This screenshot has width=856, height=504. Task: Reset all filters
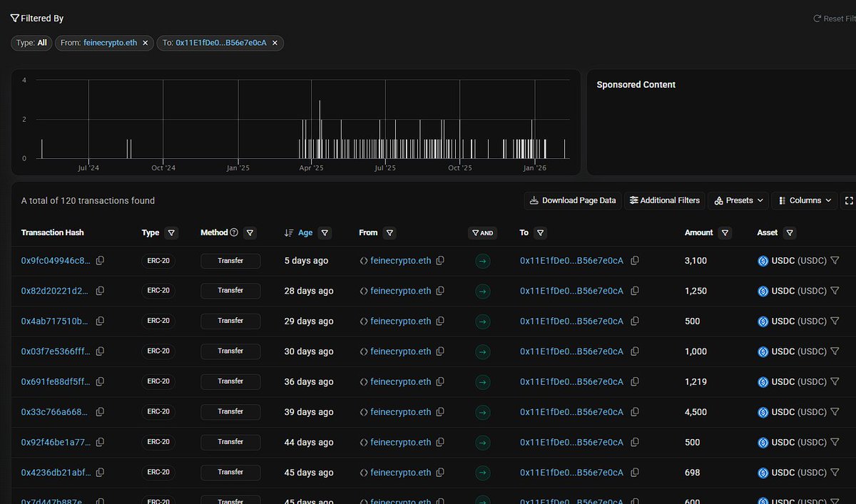[x=834, y=19]
